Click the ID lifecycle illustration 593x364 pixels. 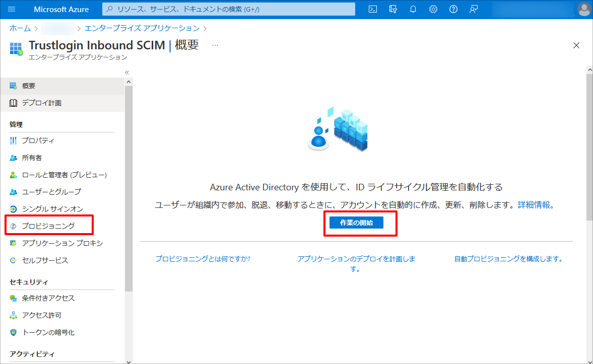pos(338,129)
